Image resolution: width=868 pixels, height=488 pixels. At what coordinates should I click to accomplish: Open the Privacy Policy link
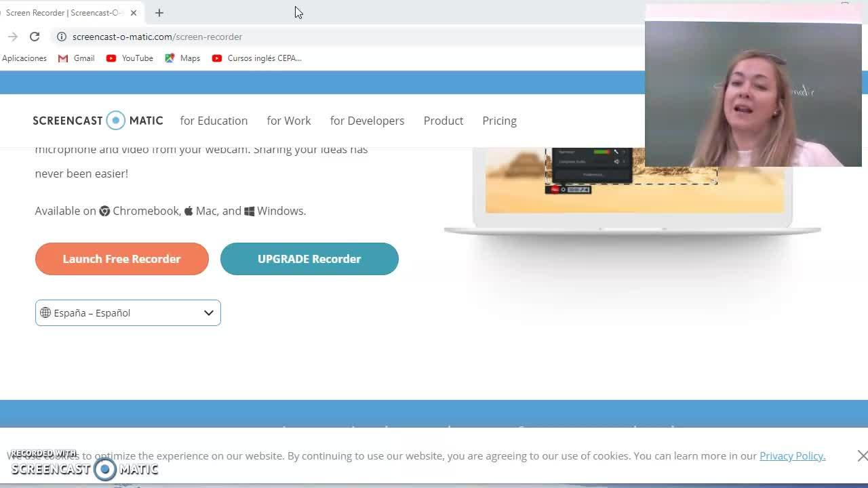point(792,456)
